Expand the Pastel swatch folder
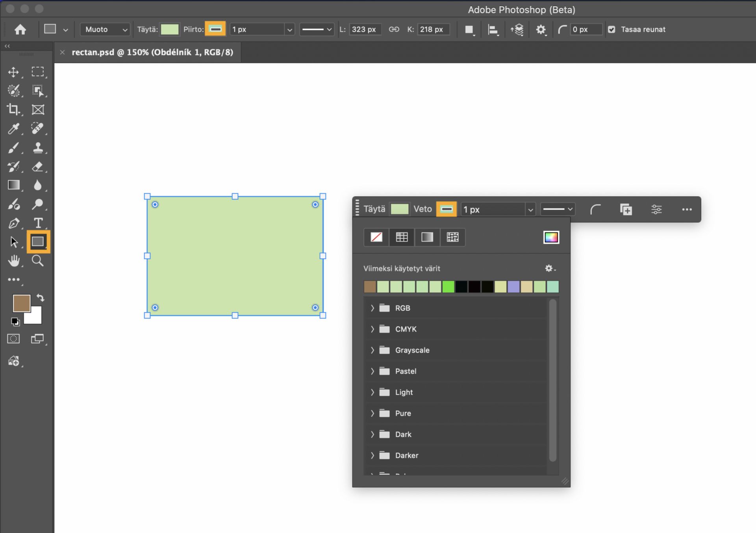This screenshot has width=756, height=533. click(372, 371)
